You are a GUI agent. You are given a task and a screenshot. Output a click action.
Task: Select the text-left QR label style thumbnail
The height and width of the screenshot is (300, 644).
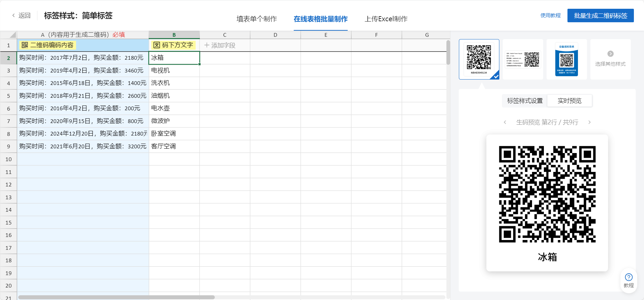point(523,59)
